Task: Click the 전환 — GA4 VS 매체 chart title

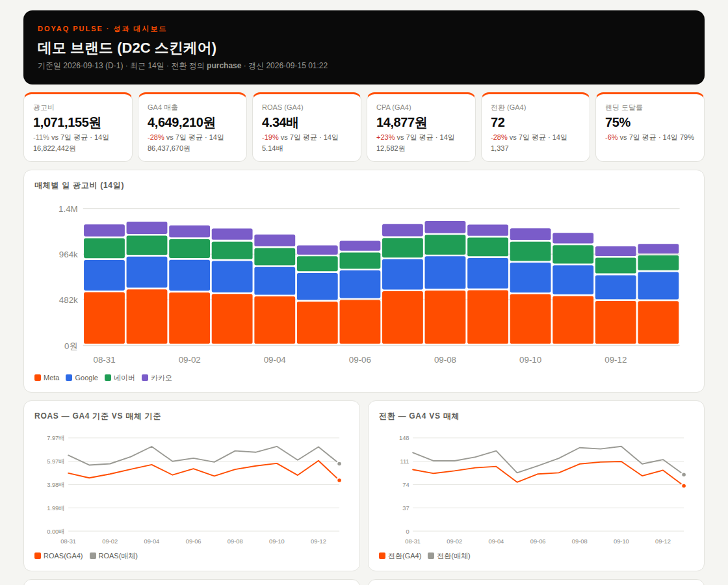Action: [419, 416]
